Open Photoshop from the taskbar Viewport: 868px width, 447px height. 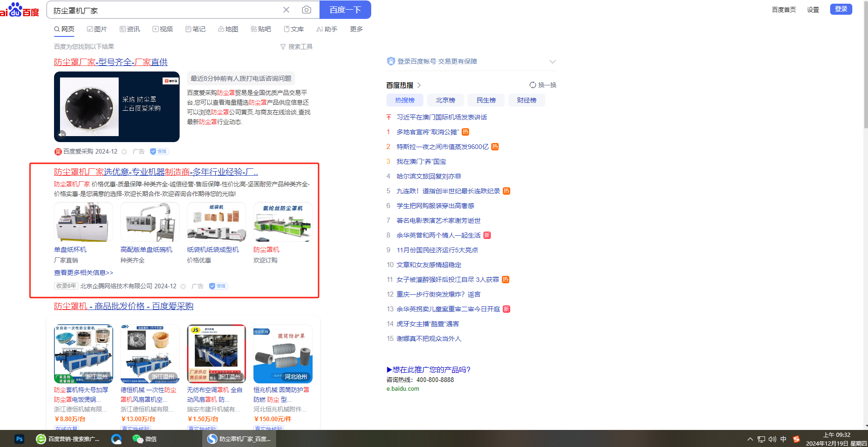[19, 439]
